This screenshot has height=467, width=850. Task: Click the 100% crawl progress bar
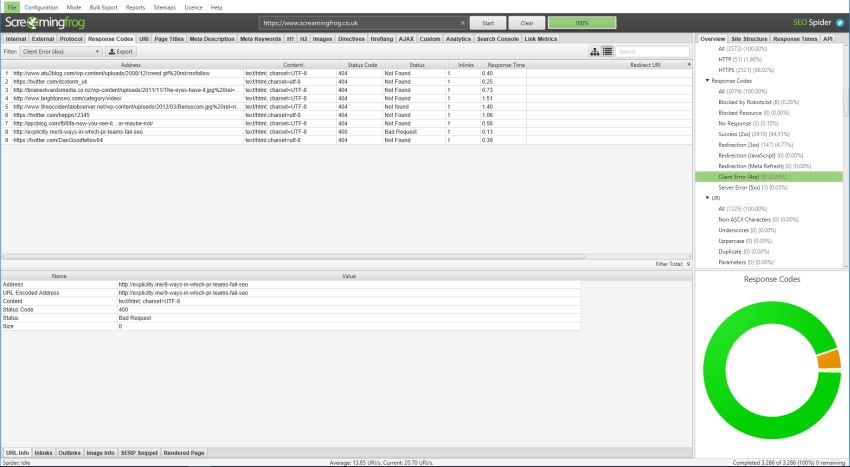(x=582, y=23)
